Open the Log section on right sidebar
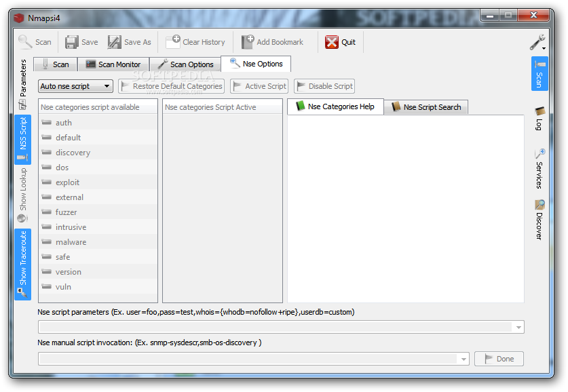This screenshot has width=568, height=392. (x=539, y=119)
